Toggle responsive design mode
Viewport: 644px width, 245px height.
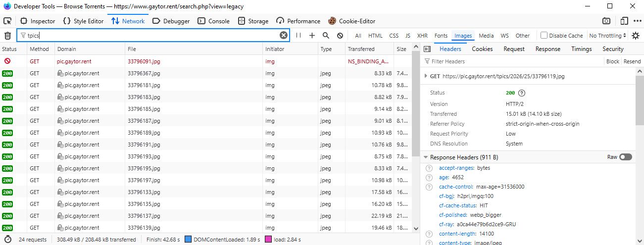pyautogui.click(x=624, y=21)
